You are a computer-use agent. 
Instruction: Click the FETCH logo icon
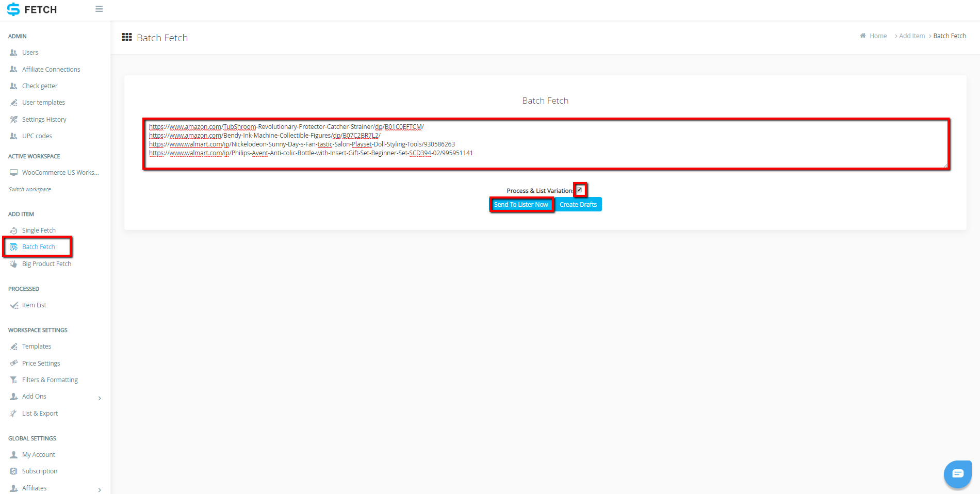click(13, 9)
